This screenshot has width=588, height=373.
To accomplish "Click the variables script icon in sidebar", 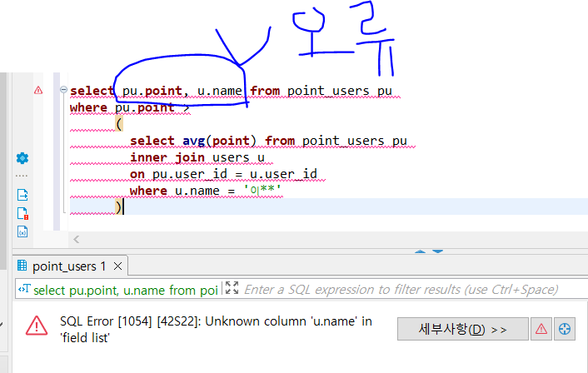I will point(22,231).
